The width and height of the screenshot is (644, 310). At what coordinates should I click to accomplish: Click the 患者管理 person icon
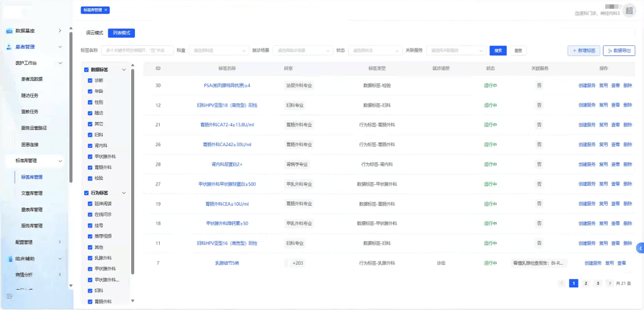tap(10, 46)
